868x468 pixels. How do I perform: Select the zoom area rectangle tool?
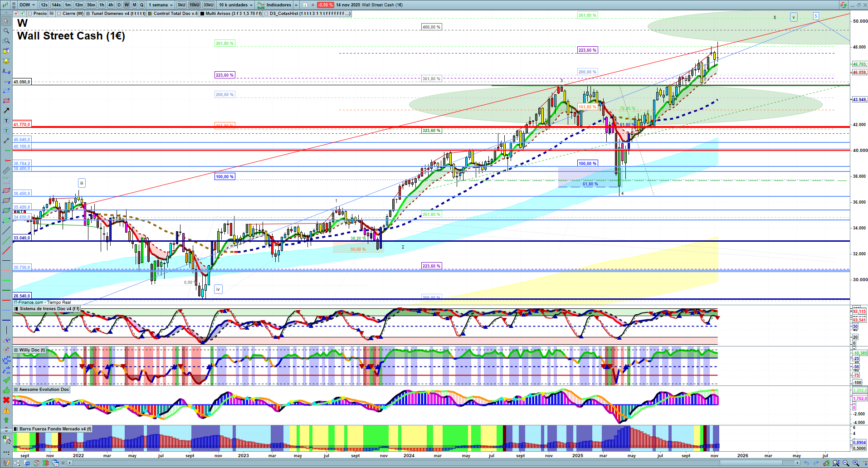click(x=6, y=41)
